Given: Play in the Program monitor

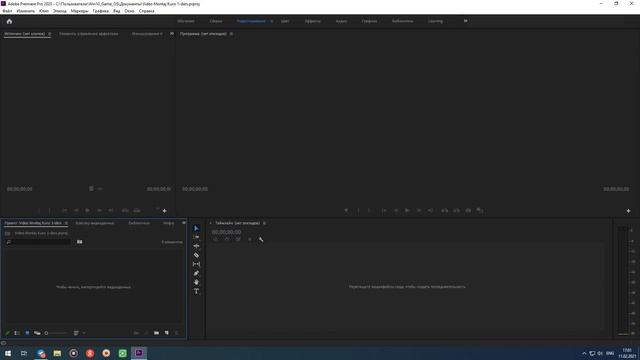Looking at the screenshot, I should click(407, 211).
